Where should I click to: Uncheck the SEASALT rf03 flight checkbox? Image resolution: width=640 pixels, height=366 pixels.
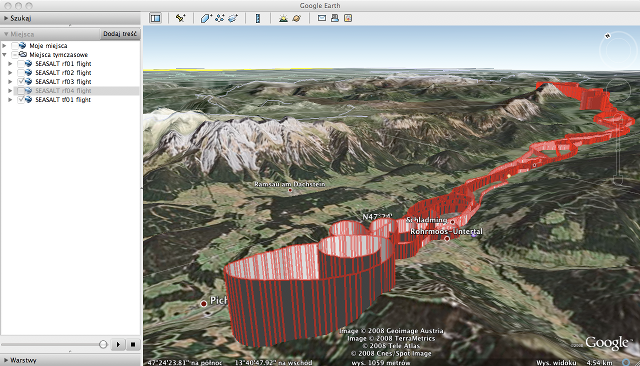(x=21, y=82)
